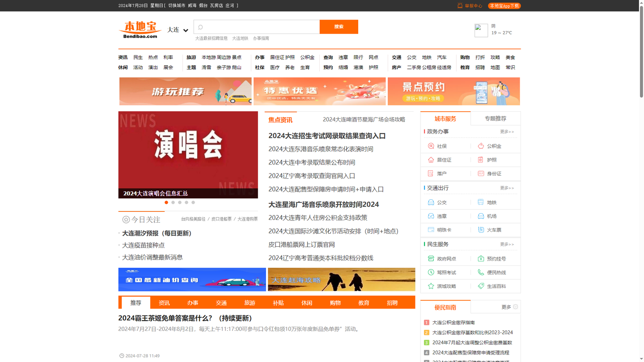Select the first carousel dot
Image resolution: width=644 pixels, height=362 pixels.
tap(166, 202)
